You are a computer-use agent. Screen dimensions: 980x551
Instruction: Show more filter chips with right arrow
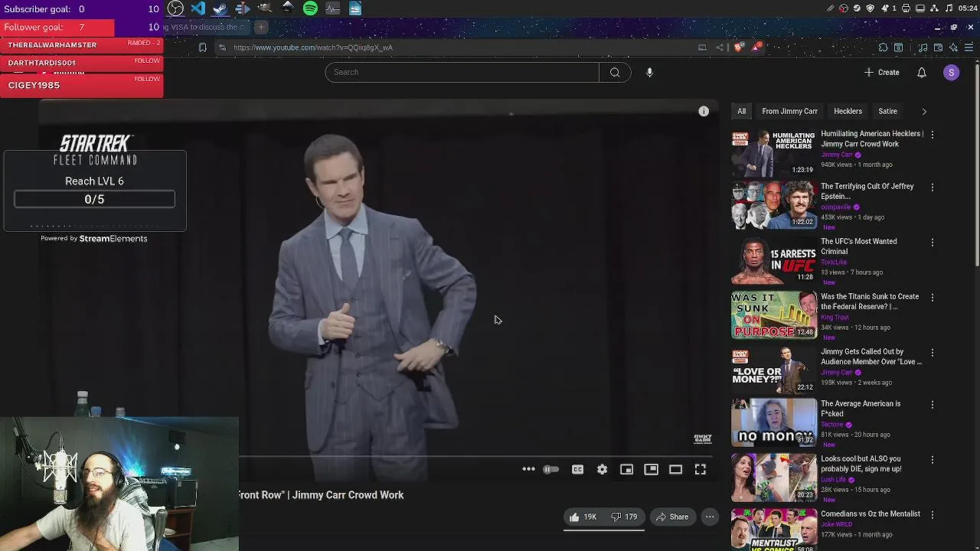click(x=924, y=111)
